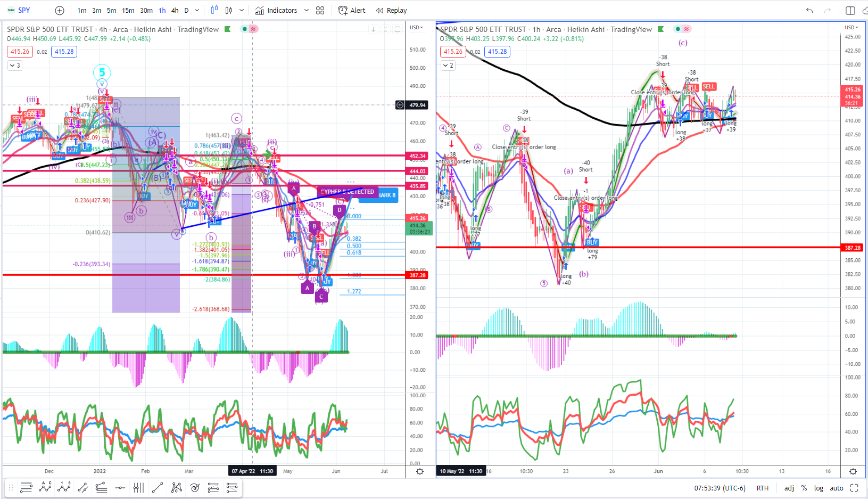This screenshot has width=868, height=499.
Task: Click the add symbol plus icon
Action: tap(60, 10)
